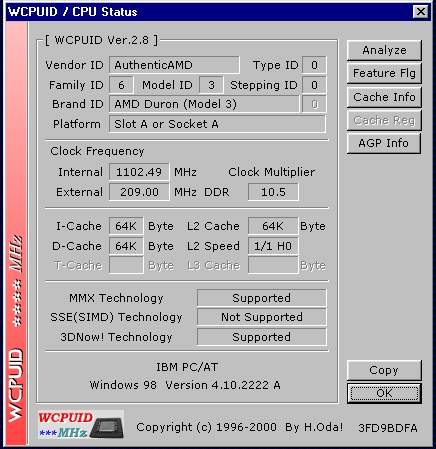Click the 3DNow! Technology Supported field
Screen dimensions: 436x449
[x=262, y=337]
